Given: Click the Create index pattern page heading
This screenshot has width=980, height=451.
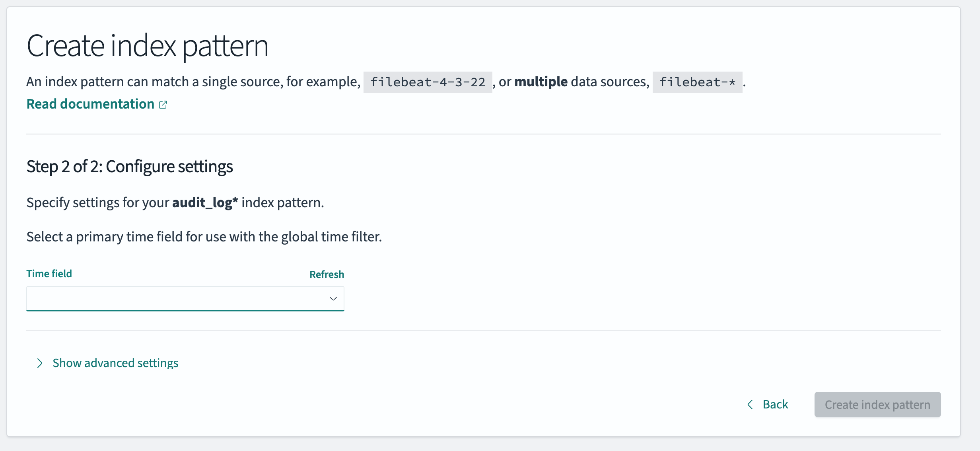Looking at the screenshot, I should (x=147, y=46).
